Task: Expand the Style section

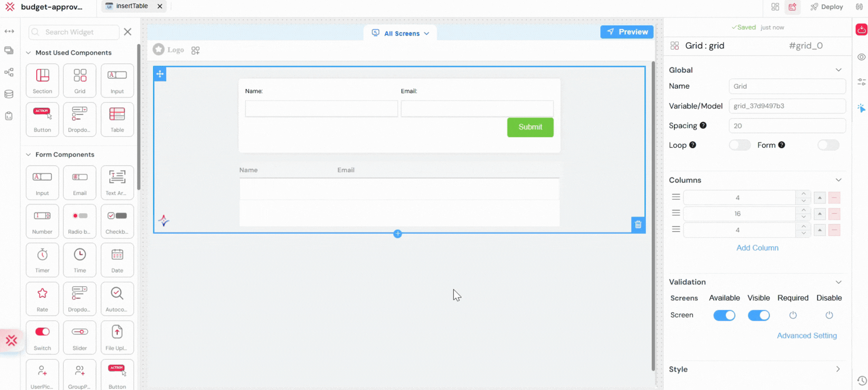Action: [837, 369]
